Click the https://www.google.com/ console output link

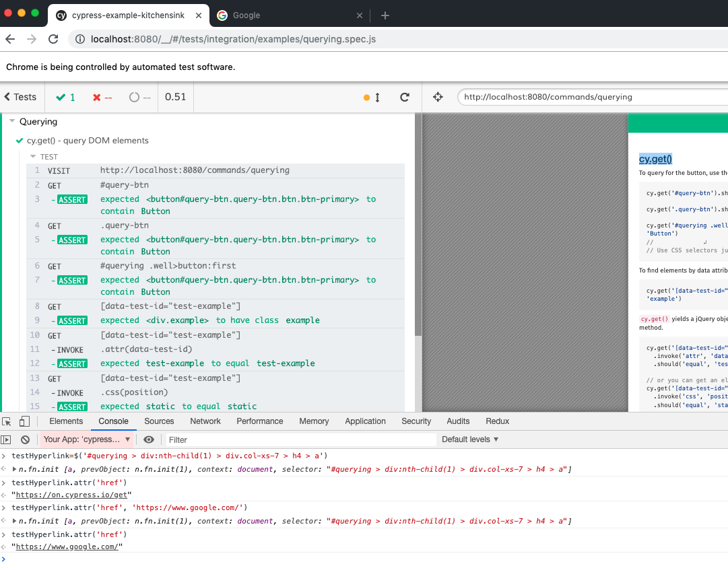point(67,547)
